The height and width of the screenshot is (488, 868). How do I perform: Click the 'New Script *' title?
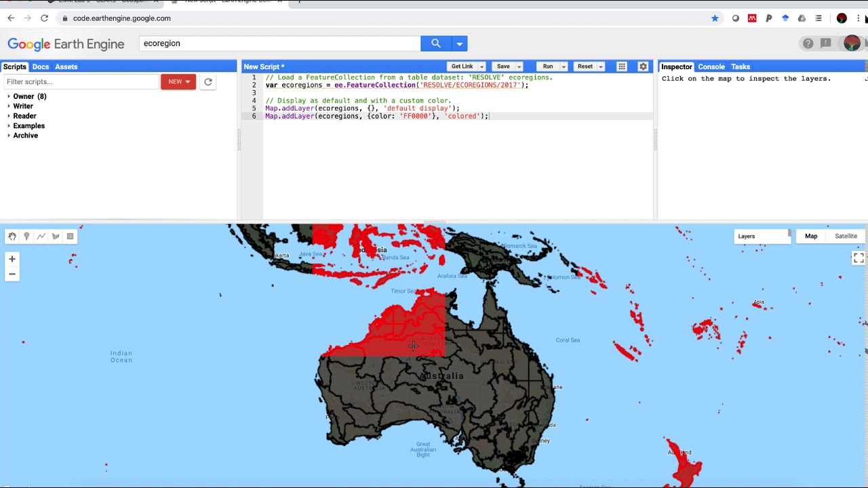tap(264, 66)
